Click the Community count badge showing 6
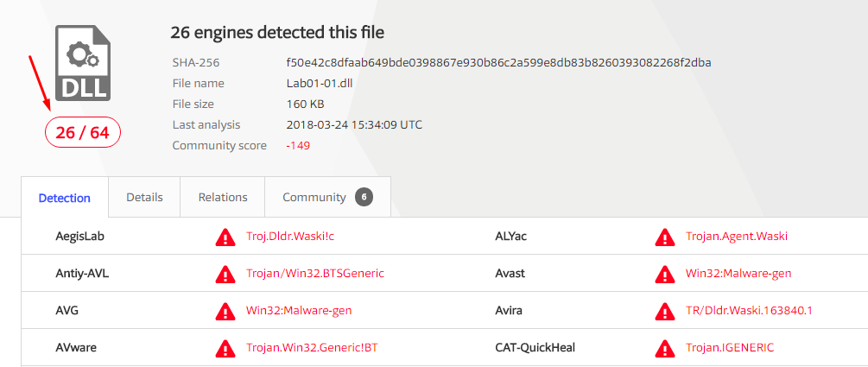Image resolution: width=868 pixels, height=367 pixels. (364, 197)
